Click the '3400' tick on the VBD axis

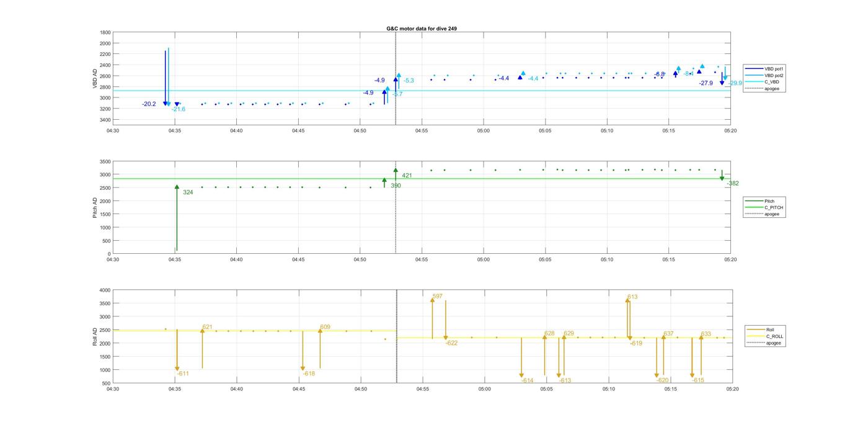click(105, 120)
